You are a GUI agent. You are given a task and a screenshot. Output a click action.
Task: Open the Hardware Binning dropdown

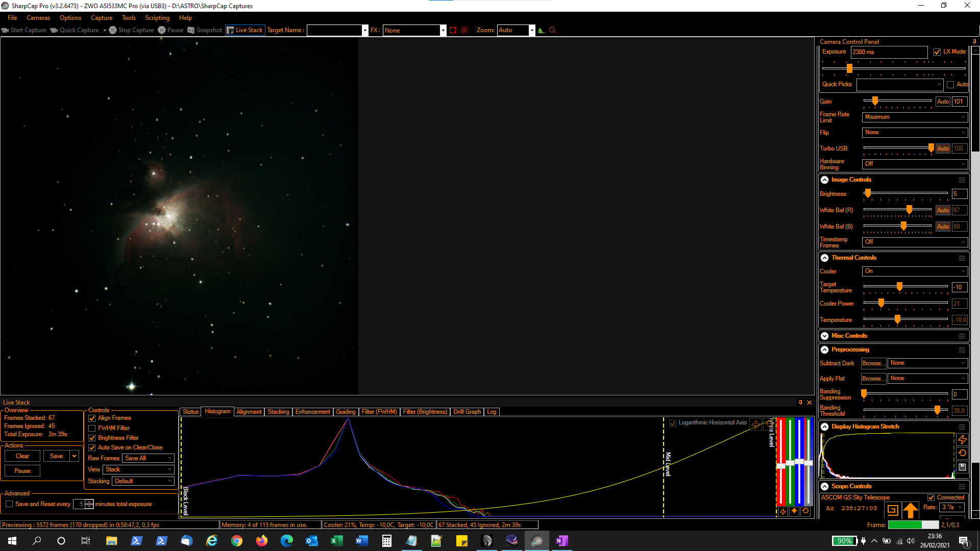(915, 164)
